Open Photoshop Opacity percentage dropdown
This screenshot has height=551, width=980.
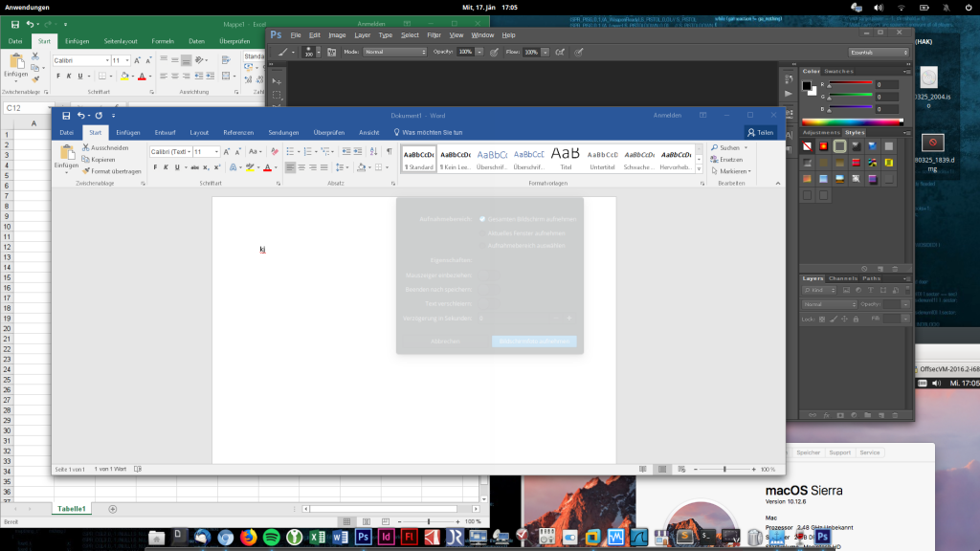point(479,52)
